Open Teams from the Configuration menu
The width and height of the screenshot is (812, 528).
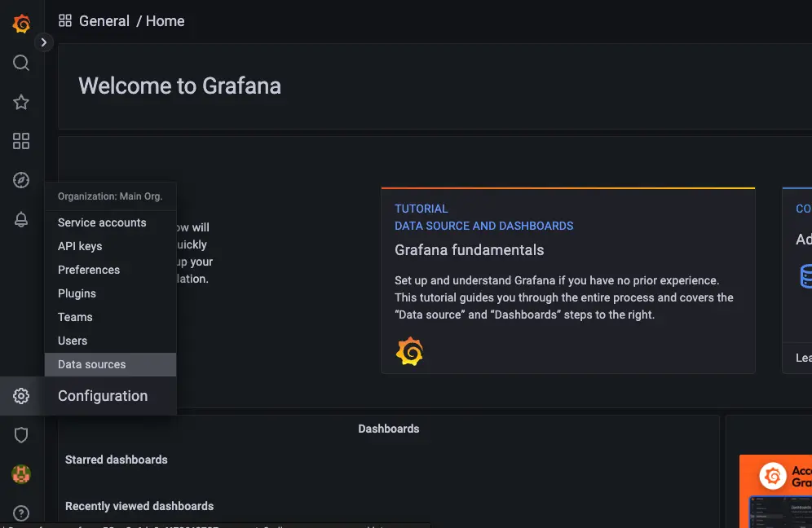tap(75, 317)
